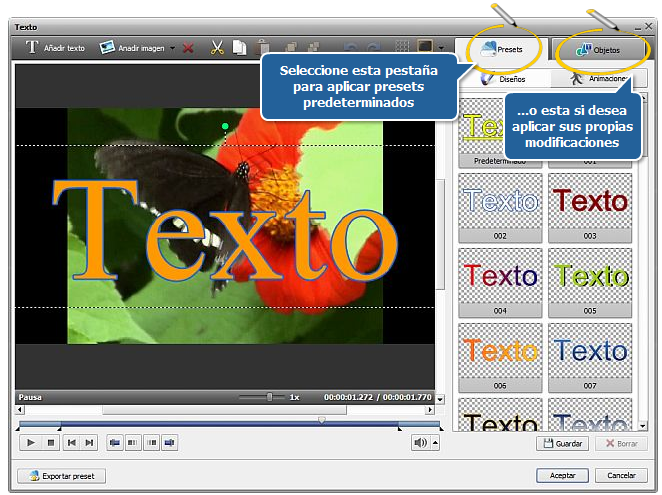This screenshot has height=495, width=662.
Task: Click the Exportar preset button
Action: pyautogui.click(x=62, y=476)
